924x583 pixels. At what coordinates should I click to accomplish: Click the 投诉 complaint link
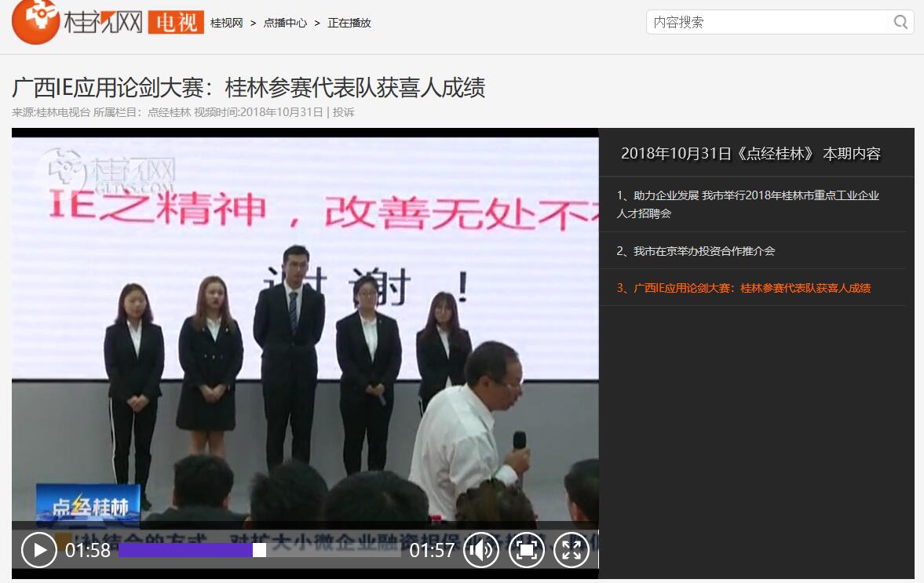coord(344,112)
